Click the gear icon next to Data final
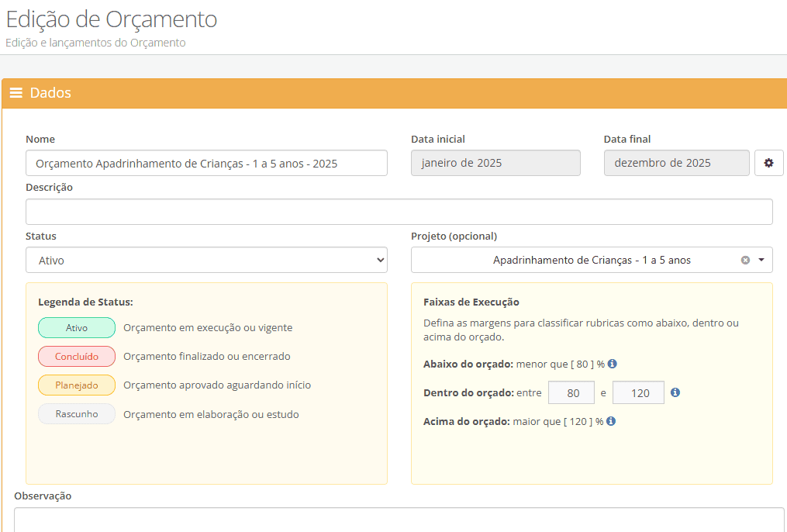Screen dimensions: 787x532 768,163
